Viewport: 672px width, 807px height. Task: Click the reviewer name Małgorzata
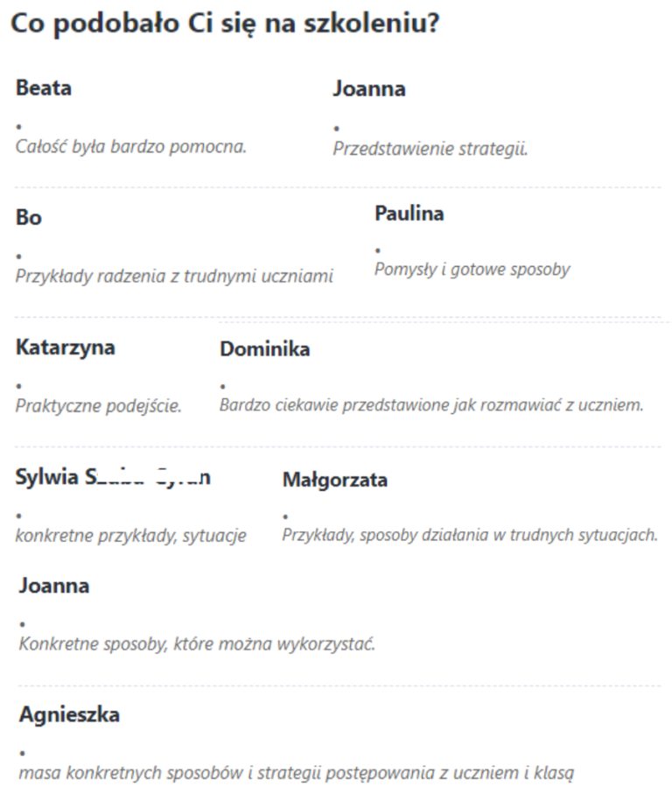pos(335,481)
